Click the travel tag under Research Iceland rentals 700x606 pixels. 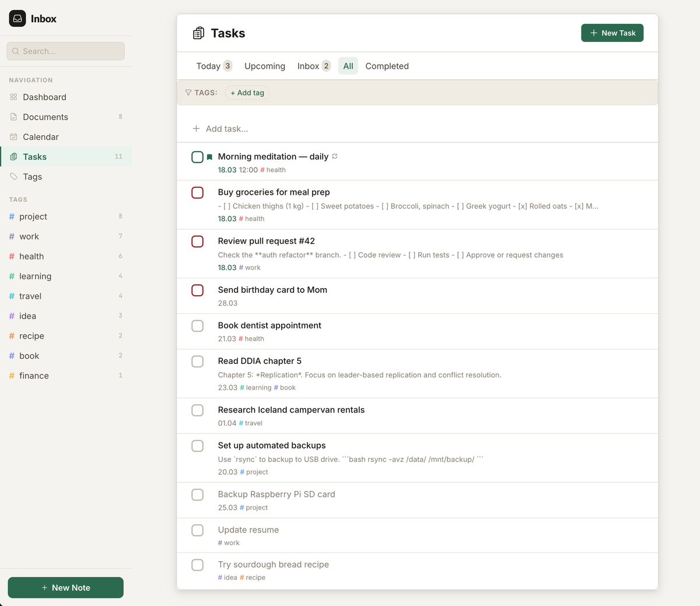point(250,423)
